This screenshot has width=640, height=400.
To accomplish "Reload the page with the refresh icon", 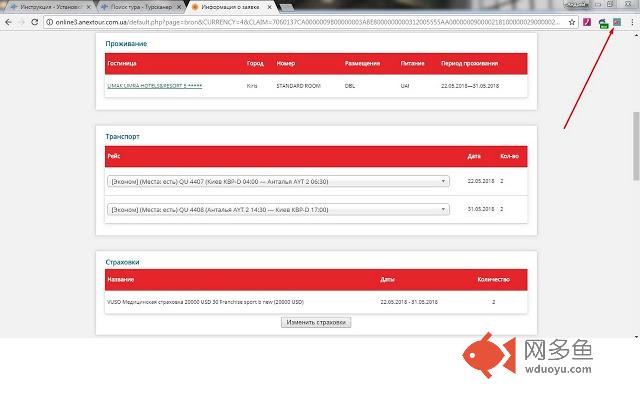I will click(x=35, y=22).
